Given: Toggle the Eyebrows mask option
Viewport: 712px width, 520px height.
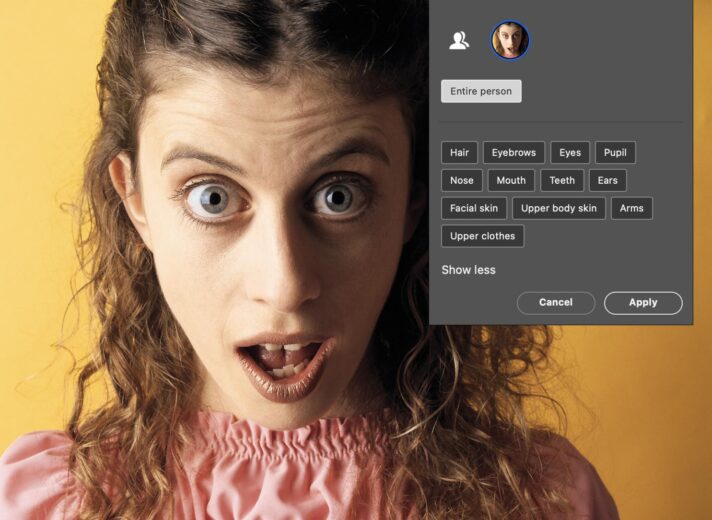Looking at the screenshot, I should coord(513,153).
